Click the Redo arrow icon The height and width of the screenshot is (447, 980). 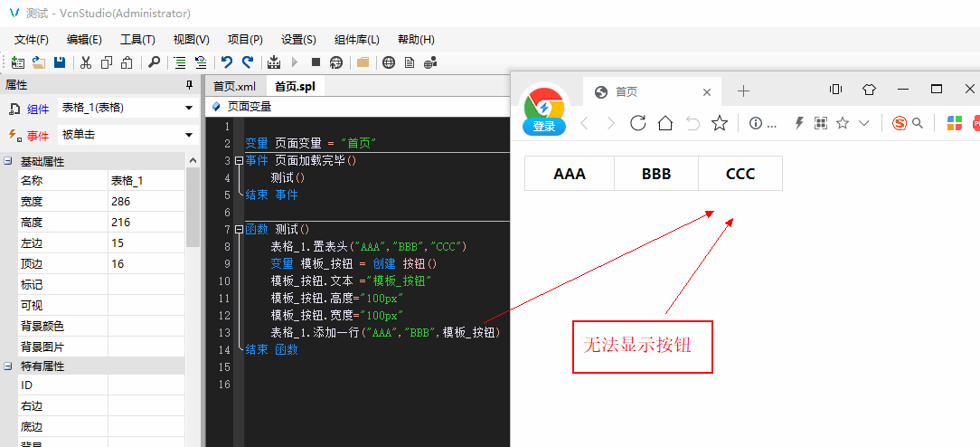coord(247,62)
